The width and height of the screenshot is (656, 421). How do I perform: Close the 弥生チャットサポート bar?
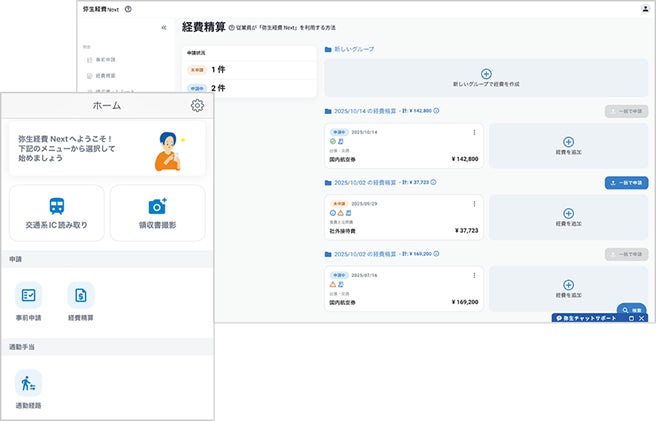[x=642, y=318]
